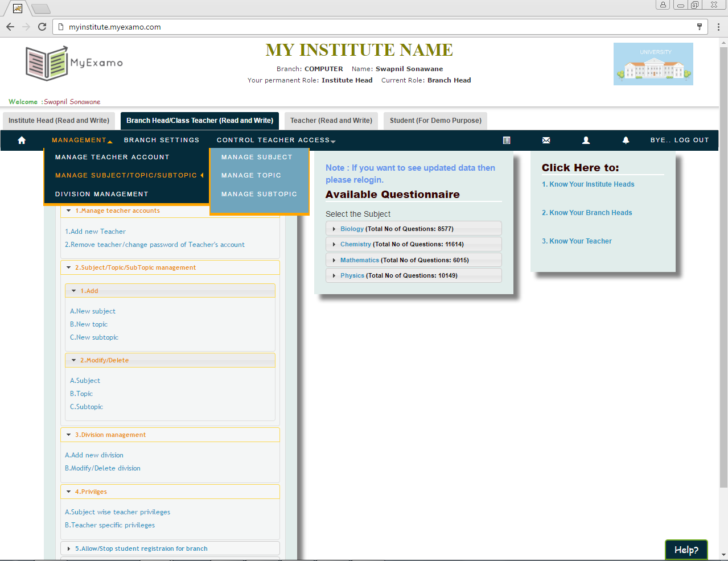The width and height of the screenshot is (728, 561).
Task: Click B.Topic under Modify/Delete
Action: 81,394
